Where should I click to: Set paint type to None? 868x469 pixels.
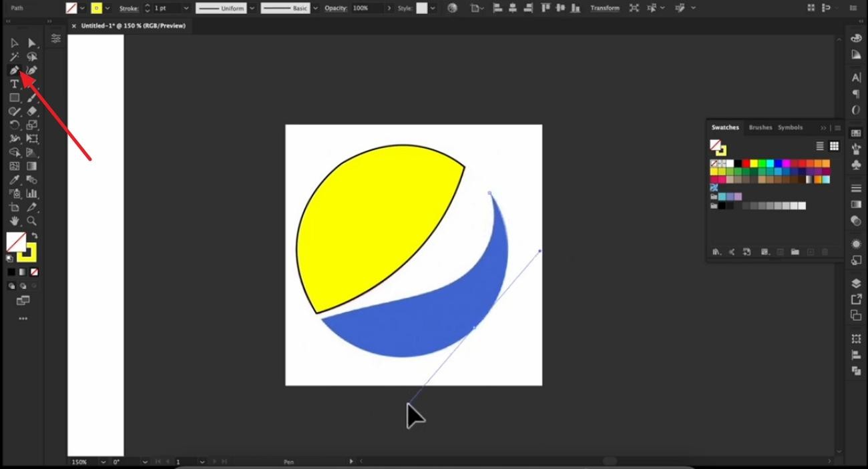pos(34,272)
